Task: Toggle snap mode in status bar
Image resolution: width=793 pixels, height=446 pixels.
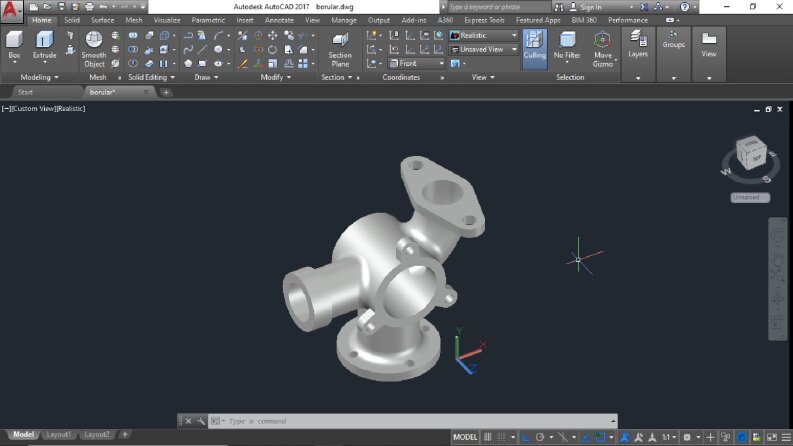Action: point(501,437)
